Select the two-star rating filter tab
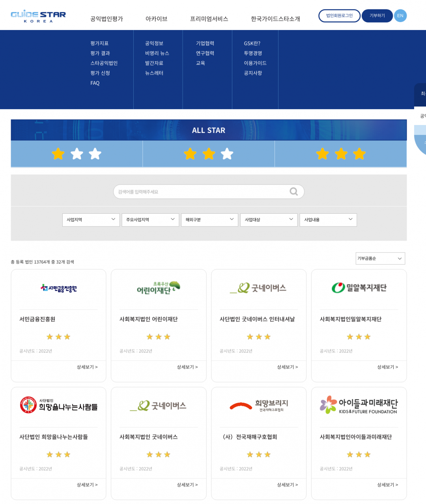 click(209, 154)
